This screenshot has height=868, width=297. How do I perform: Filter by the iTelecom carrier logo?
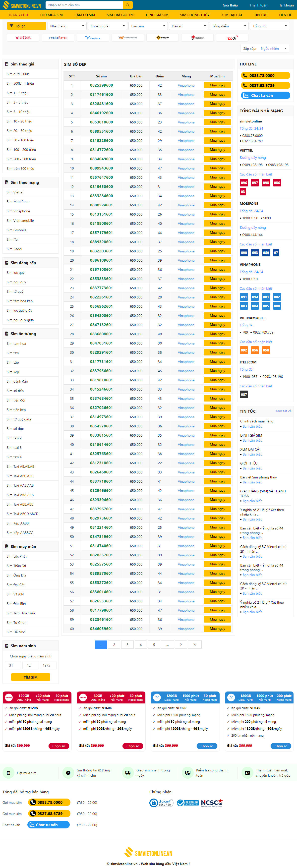(x=197, y=37)
